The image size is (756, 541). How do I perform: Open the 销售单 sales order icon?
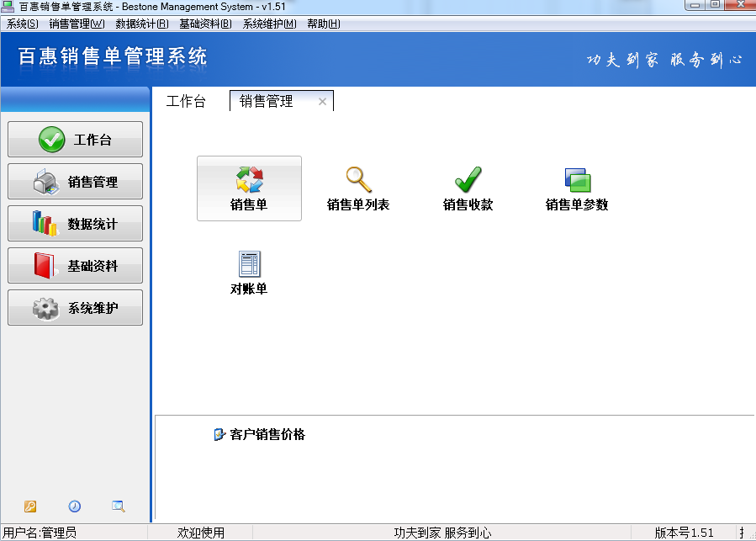pos(249,188)
